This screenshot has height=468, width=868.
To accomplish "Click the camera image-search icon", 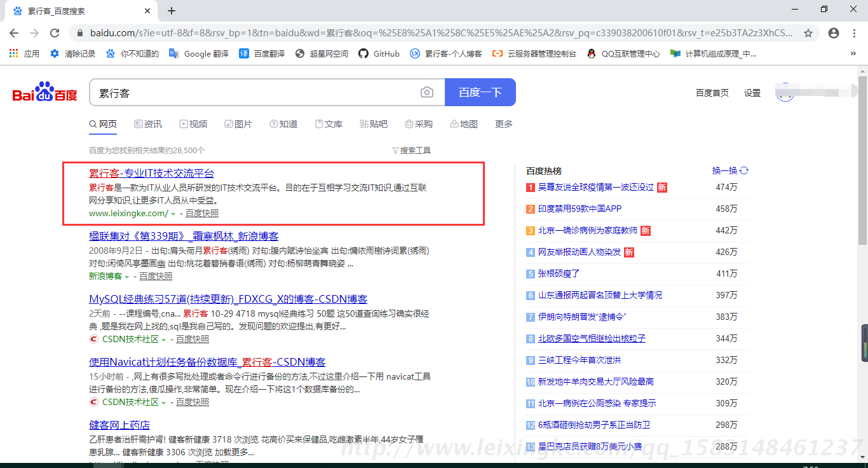I will click(427, 93).
